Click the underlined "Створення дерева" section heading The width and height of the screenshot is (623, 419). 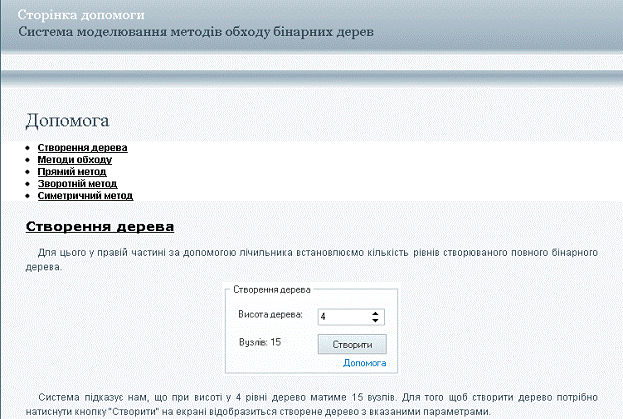100,227
